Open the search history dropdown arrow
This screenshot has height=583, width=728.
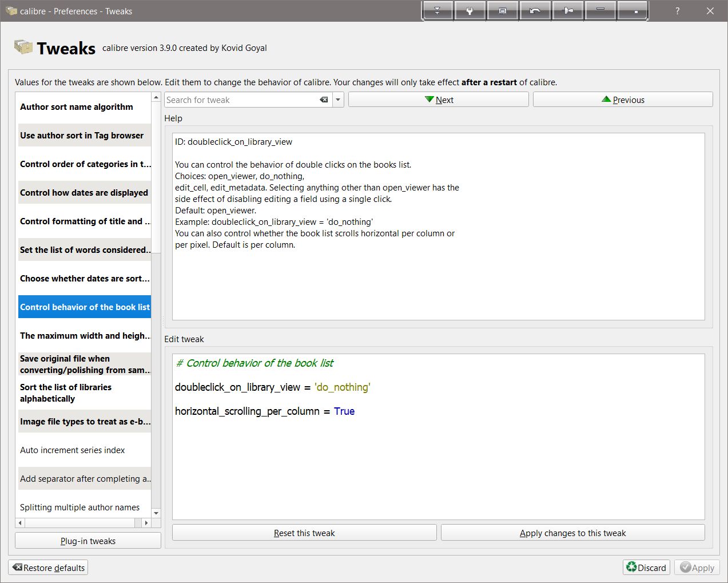pos(338,100)
